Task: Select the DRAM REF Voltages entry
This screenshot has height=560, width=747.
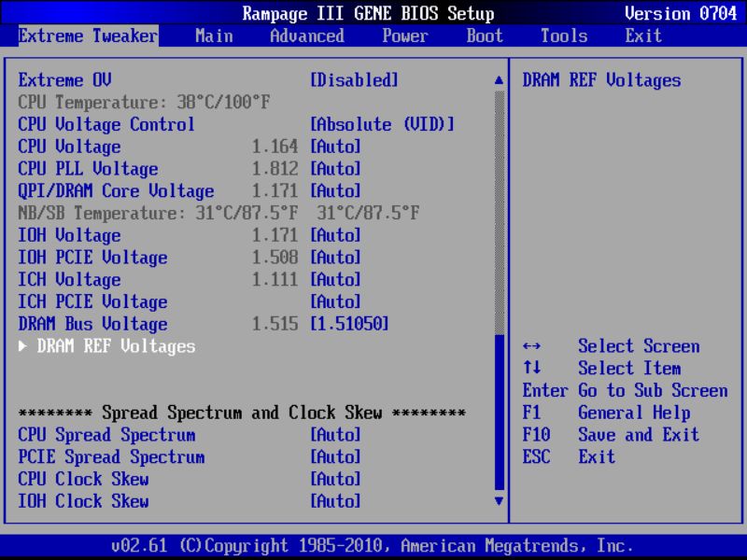Action: (116, 346)
